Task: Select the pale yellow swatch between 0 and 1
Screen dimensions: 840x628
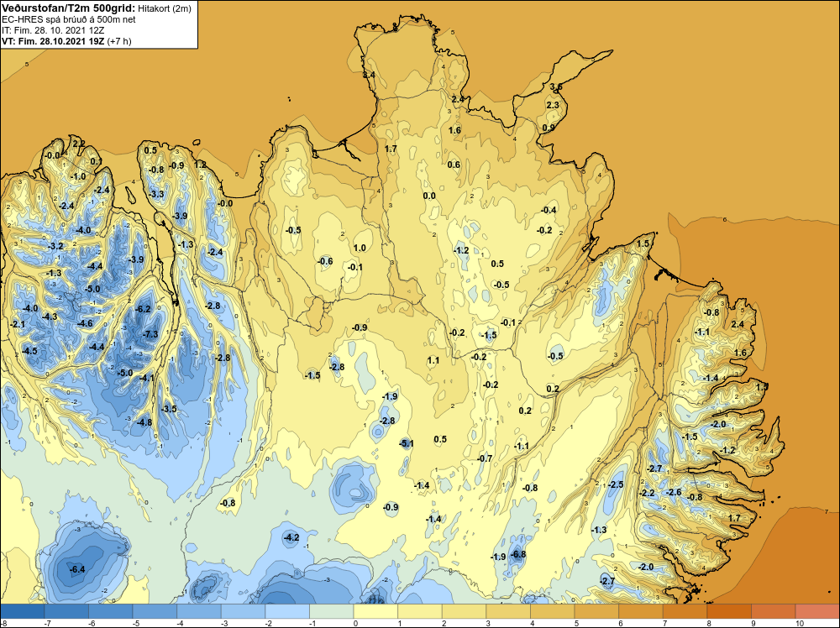Action: click(375, 611)
